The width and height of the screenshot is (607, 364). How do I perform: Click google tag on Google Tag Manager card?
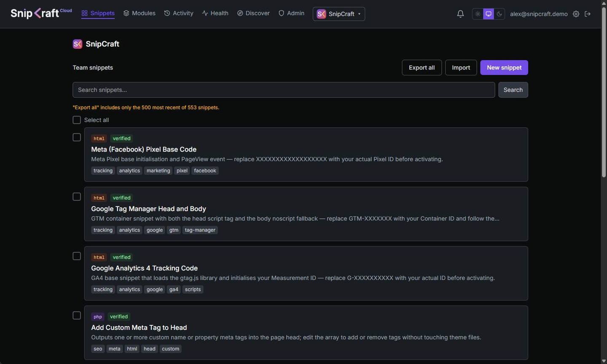154,230
